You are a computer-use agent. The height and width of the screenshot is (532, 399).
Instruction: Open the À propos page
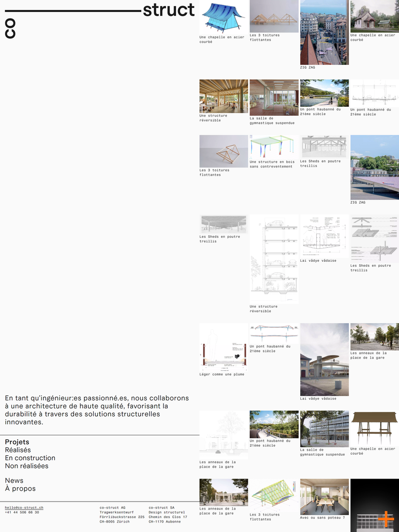click(20, 489)
